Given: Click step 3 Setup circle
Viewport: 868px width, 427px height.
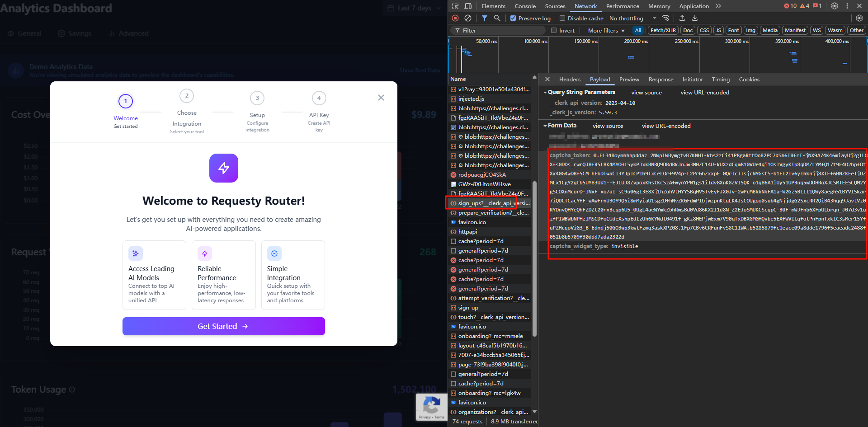Looking at the screenshot, I should (257, 98).
